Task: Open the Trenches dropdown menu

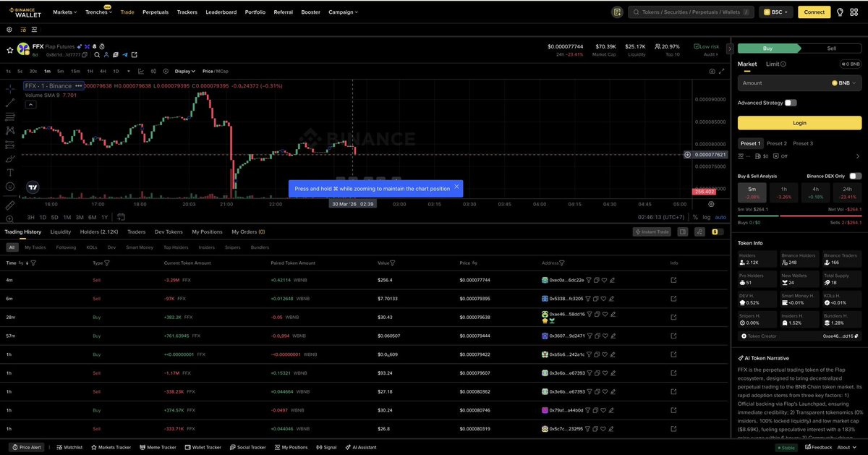Action: (99, 12)
